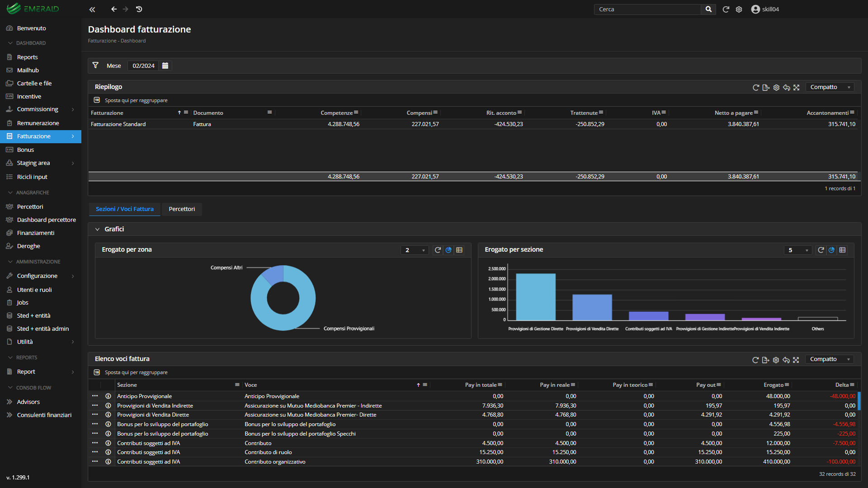This screenshot has height=488, width=868.
Task: Refresh the Riepilogo grid
Action: coord(755,87)
